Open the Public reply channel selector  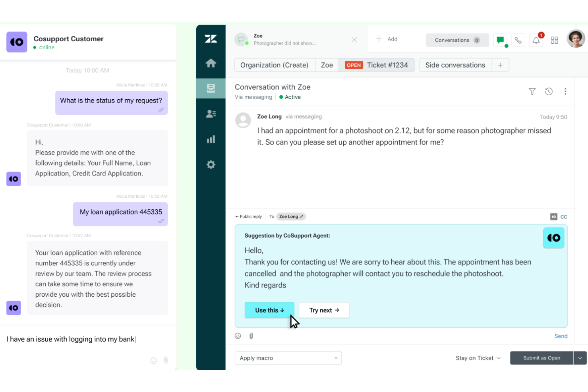tap(249, 216)
